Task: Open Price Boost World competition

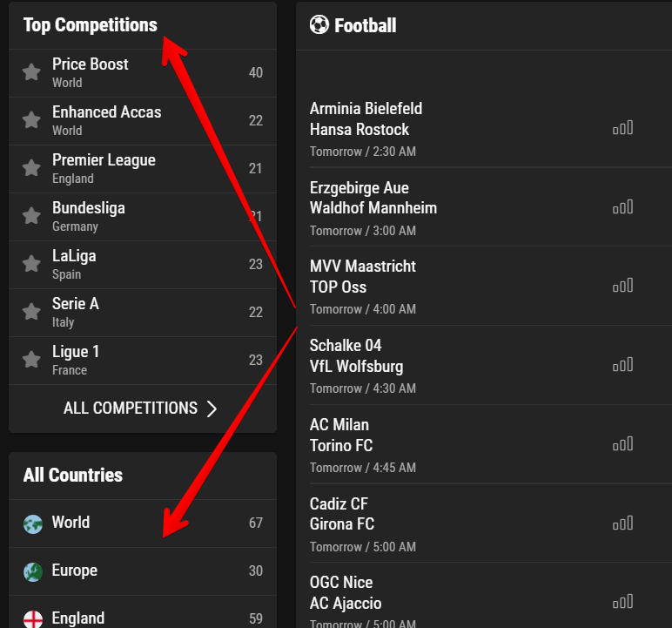Action: pyautogui.click(x=143, y=73)
